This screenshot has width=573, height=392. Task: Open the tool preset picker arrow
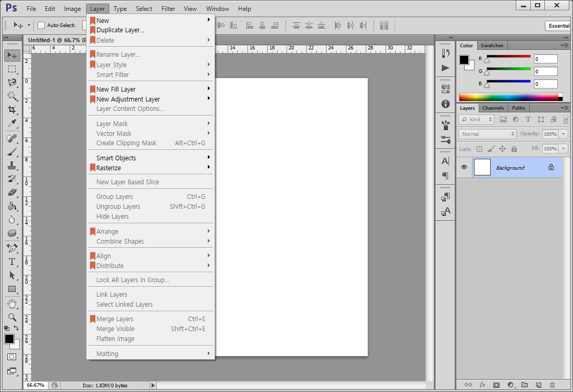tap(29, 25)
